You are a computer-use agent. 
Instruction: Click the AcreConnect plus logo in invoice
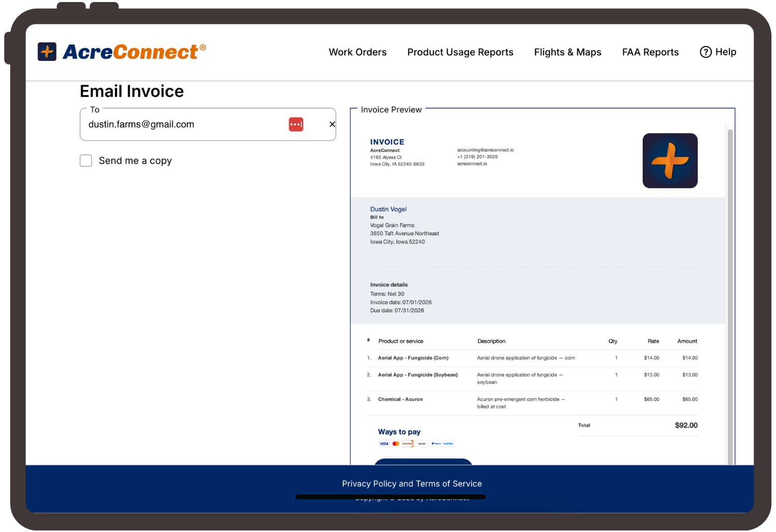(x=670, y=161)
